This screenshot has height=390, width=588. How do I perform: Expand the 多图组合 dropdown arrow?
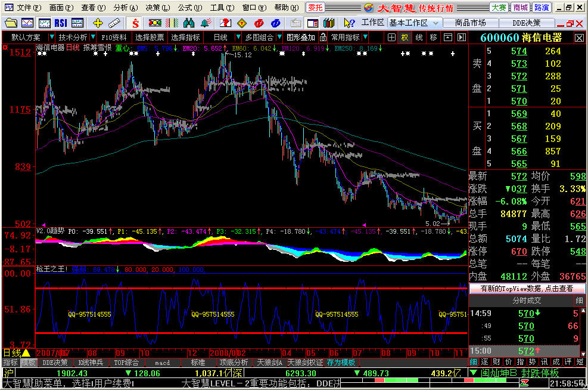pos(279,37)
